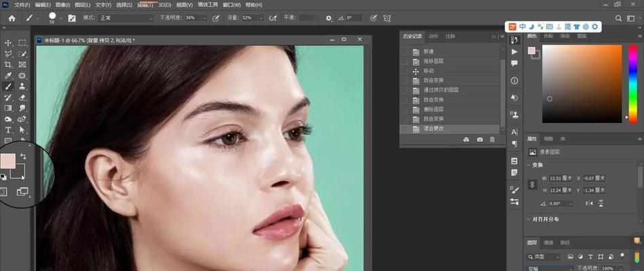Select the History Brush tool
This screenshot has height=271, width=644.
(8, 98)
